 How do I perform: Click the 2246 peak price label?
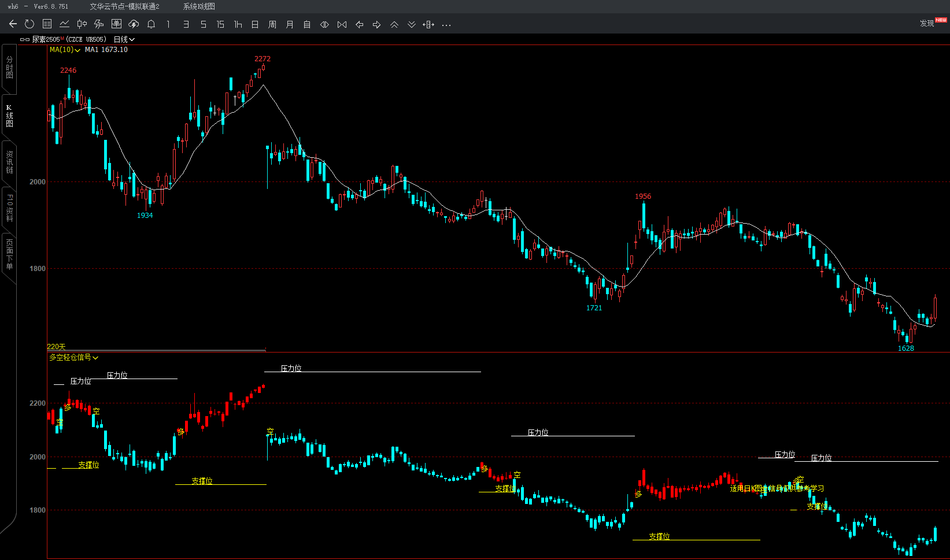[x=68, y=71]
